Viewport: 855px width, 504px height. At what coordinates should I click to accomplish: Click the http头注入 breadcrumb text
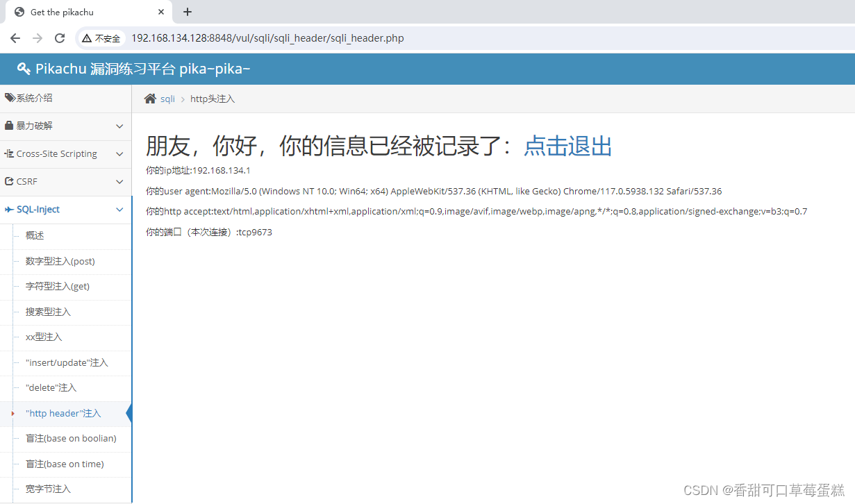click(213, 99)
